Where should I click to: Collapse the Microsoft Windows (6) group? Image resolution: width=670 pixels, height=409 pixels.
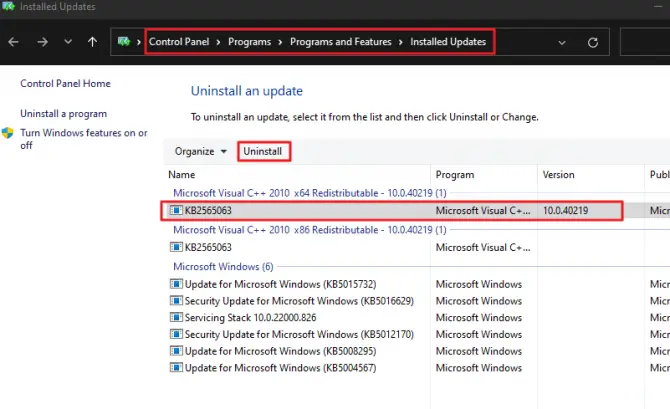coord(223,267)
